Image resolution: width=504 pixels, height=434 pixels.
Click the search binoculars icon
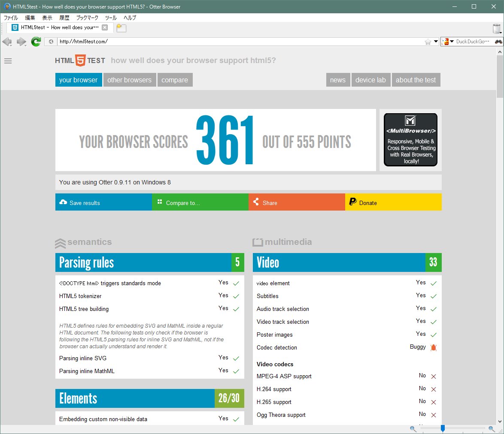click(498, 42)
